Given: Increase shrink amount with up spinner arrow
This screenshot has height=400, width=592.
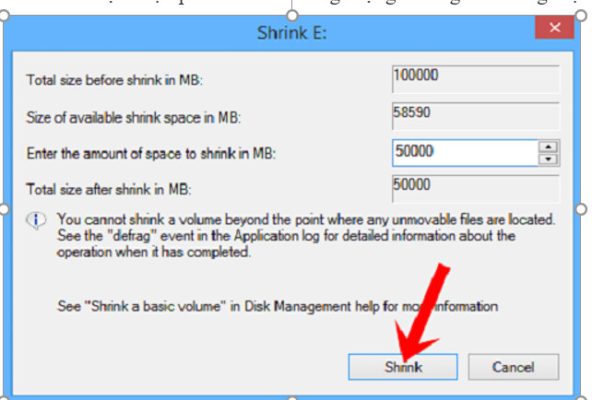Looking at the screenshot, I should point(548,147).
